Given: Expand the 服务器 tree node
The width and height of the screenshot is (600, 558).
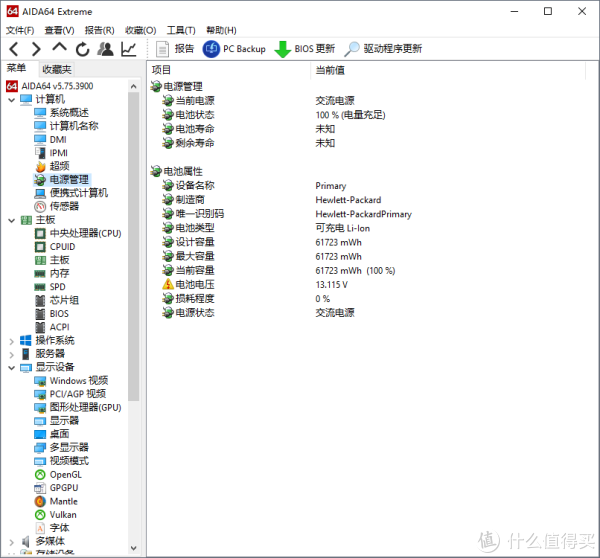Looking at the screenshot, I should coord(11,354).
